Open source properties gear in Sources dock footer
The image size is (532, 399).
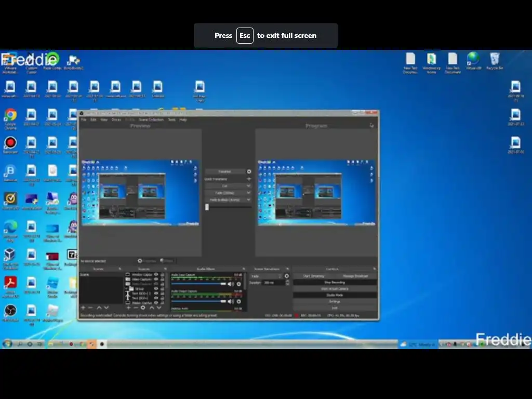(143, 308)
